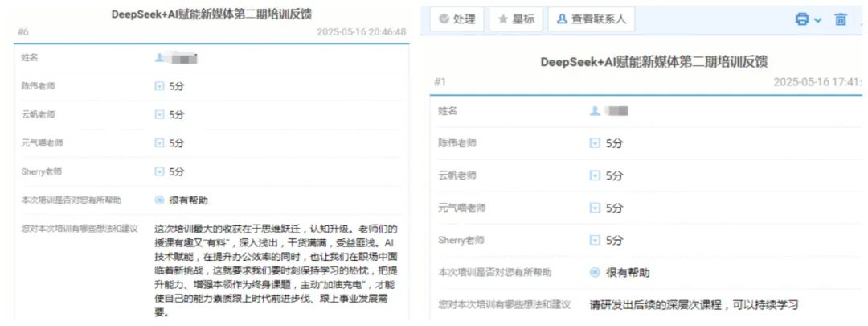The image size is (868, 326).
Task: Click the 5分 value for 陈伟老师 in feedback #6
Action: point(177,86)
